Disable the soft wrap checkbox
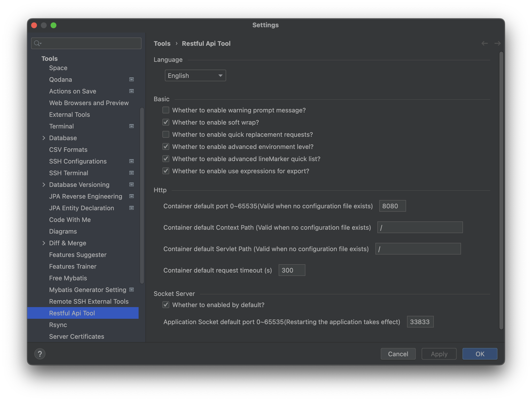532x401 pixels. 166,122
